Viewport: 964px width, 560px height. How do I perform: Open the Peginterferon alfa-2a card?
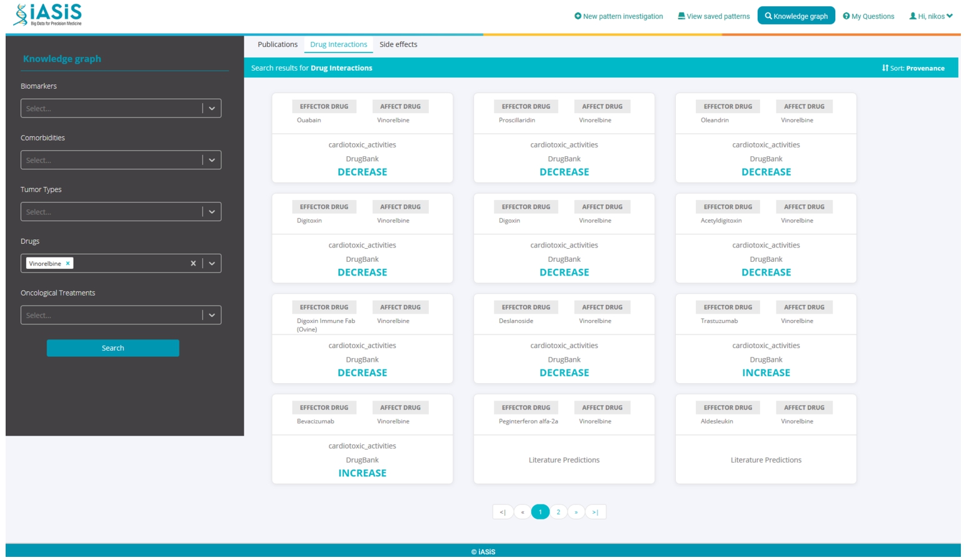click(x=565, y=439)
